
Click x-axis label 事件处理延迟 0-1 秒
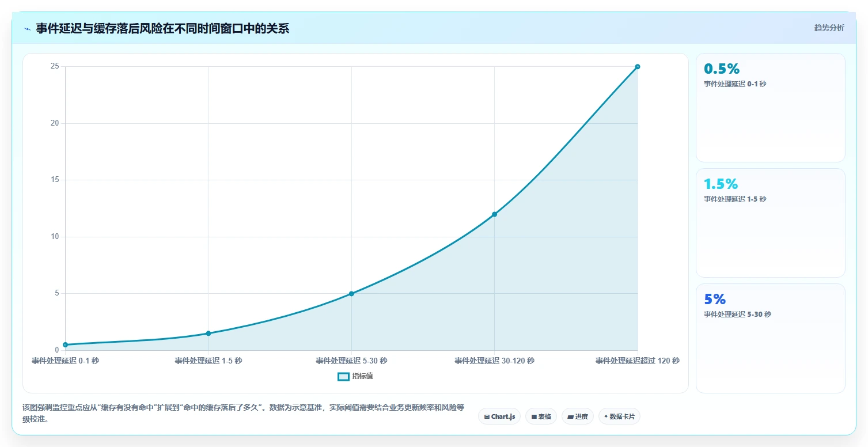point(65,361)
